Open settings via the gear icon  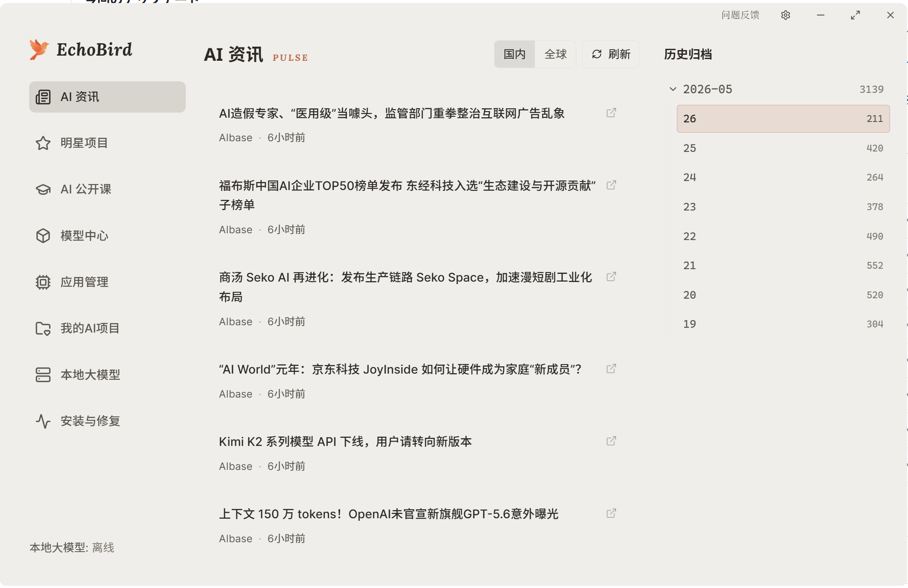click(x=786, y=15)
